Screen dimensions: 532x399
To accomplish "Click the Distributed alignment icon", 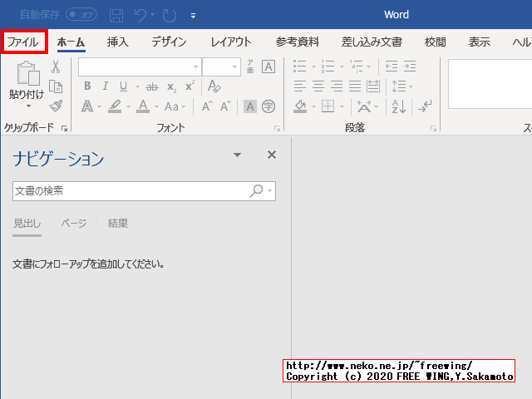I will (x=373, y=86).
